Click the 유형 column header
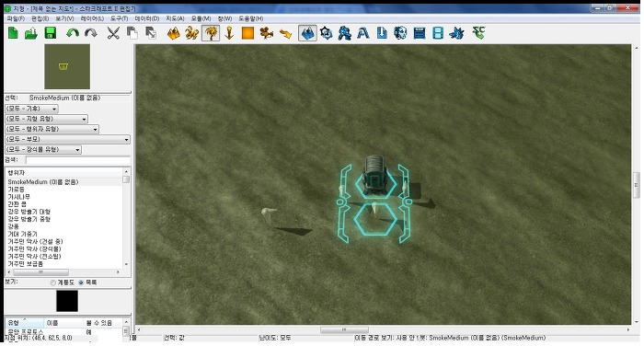Viewport: 644px width, 346px height. pos(24,323)
